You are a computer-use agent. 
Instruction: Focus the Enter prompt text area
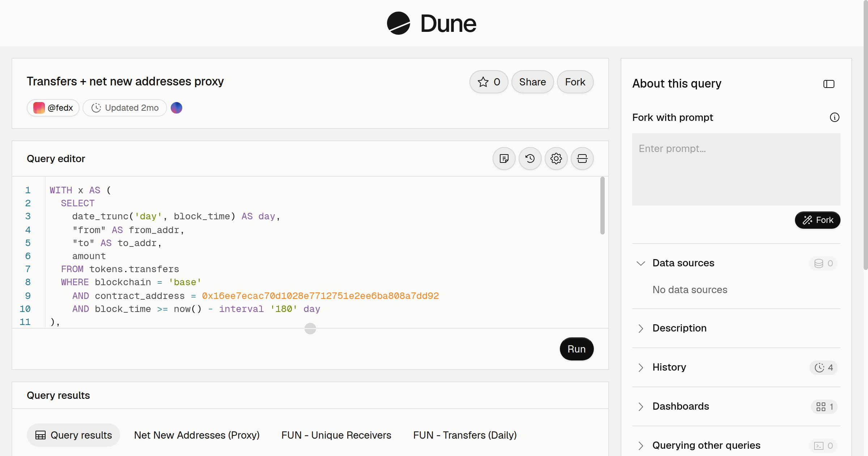pos(736,169)
